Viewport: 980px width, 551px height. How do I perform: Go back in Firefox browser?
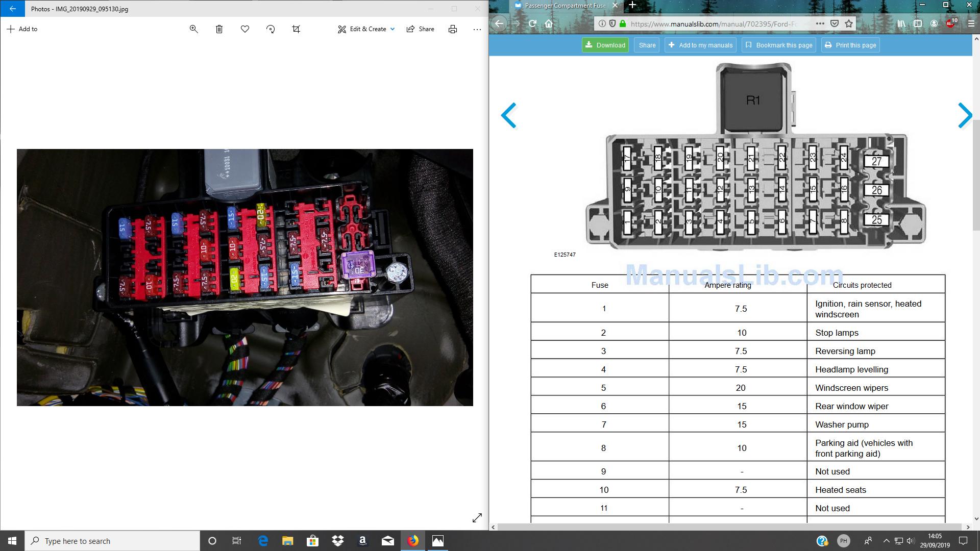pyautogui.click(x=499, y=23)
